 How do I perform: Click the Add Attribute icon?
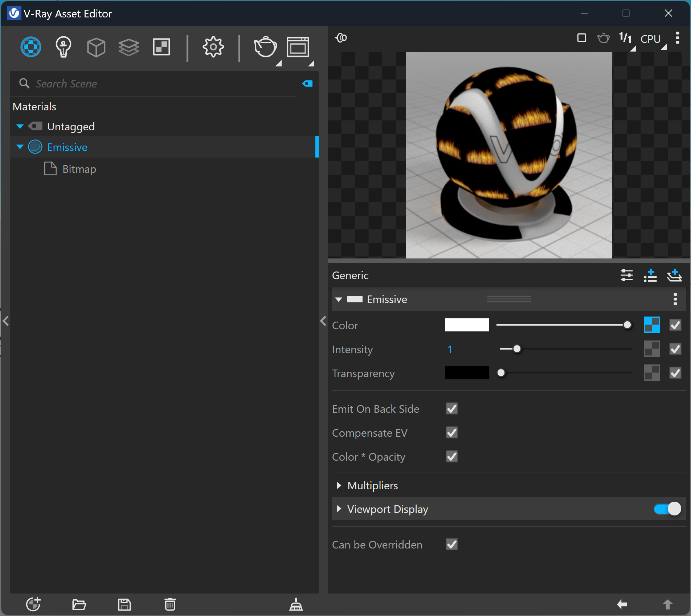650,276
